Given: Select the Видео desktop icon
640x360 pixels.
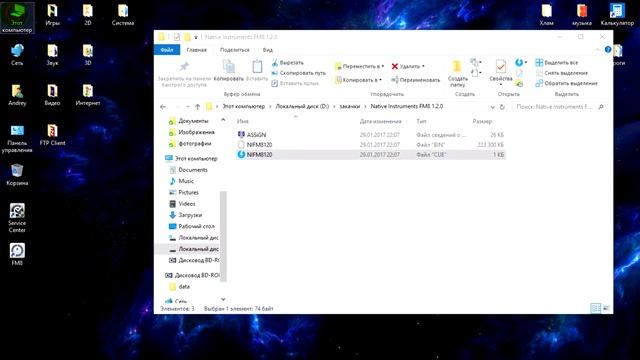Looking at the screenshot, I should pos(52,95).
